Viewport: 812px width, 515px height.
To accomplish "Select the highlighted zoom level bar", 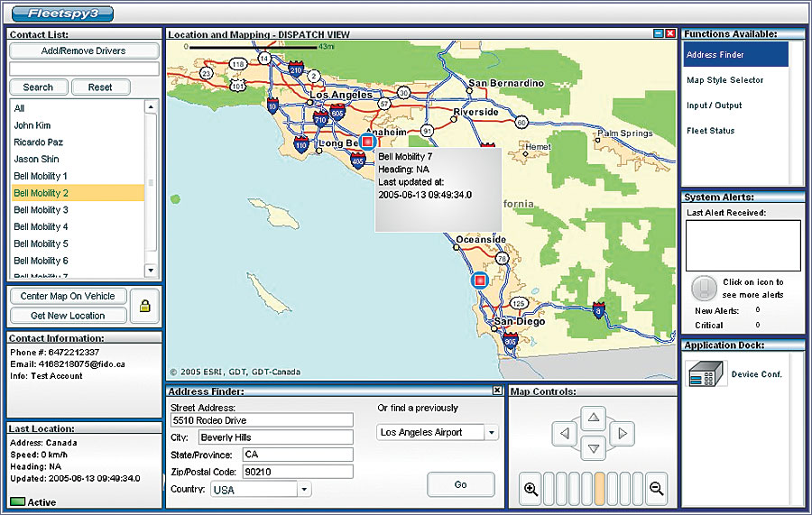I will [599, 489].
